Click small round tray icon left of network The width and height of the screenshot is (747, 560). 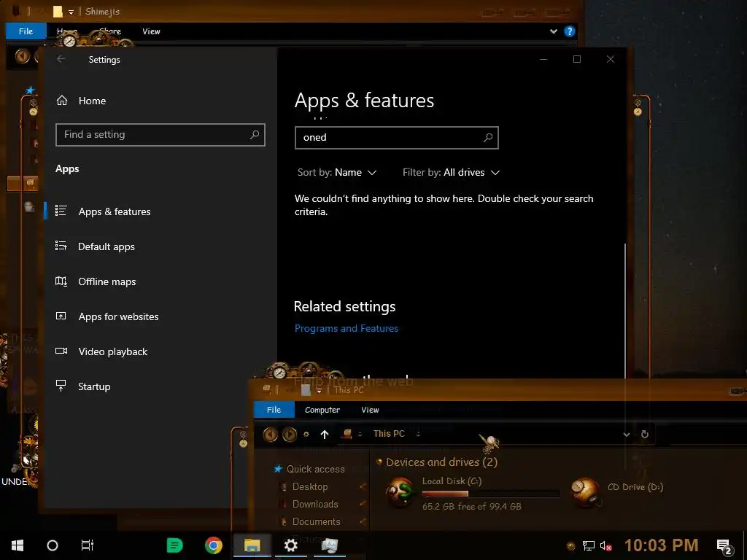570,546
